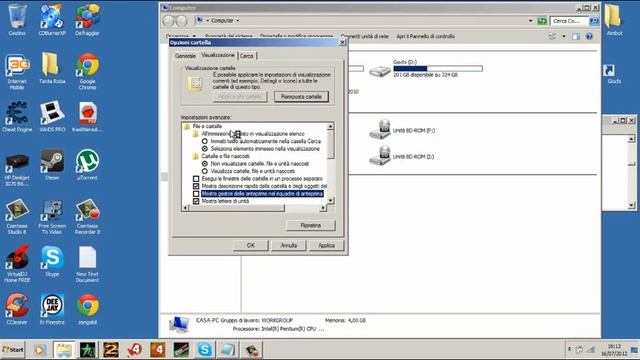The width and height of the screenshot is (640, 360).
Task: Select the New Text Document file
Action: click(x=87, y=264)
